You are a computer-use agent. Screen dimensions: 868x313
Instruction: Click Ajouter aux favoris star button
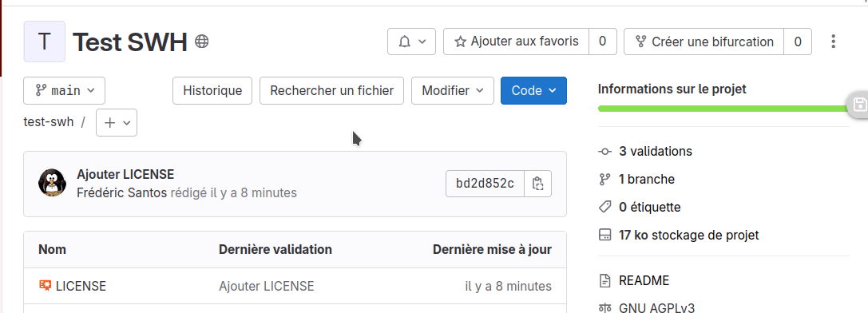[x=516, y=42]
